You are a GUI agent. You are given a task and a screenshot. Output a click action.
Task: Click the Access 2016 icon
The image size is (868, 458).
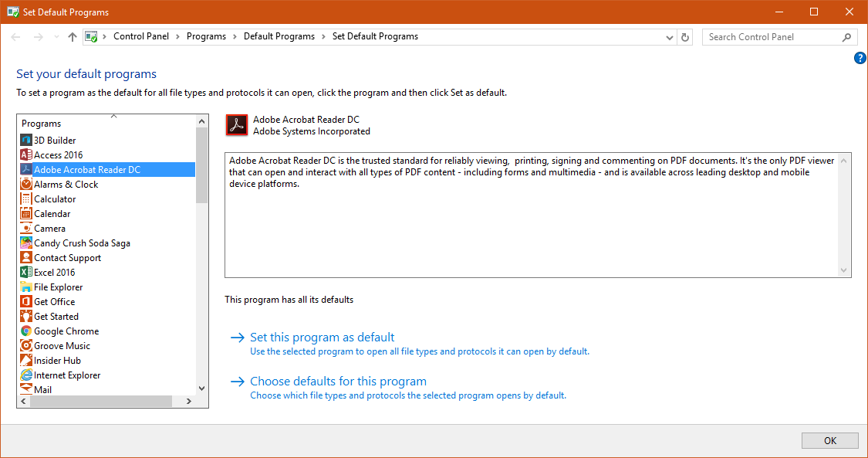26,154
